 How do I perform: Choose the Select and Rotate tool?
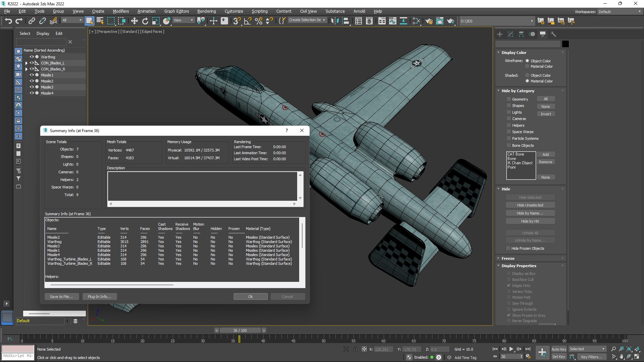coord(145,21)
